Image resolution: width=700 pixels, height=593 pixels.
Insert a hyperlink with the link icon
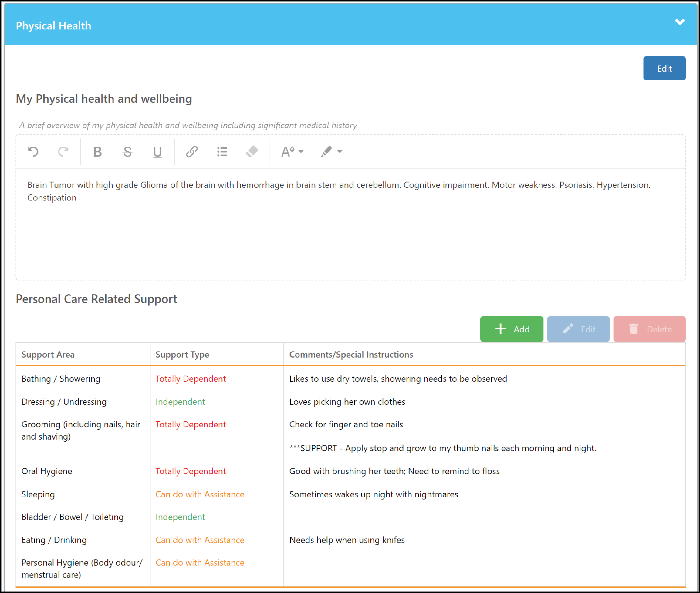coord(192,152)
